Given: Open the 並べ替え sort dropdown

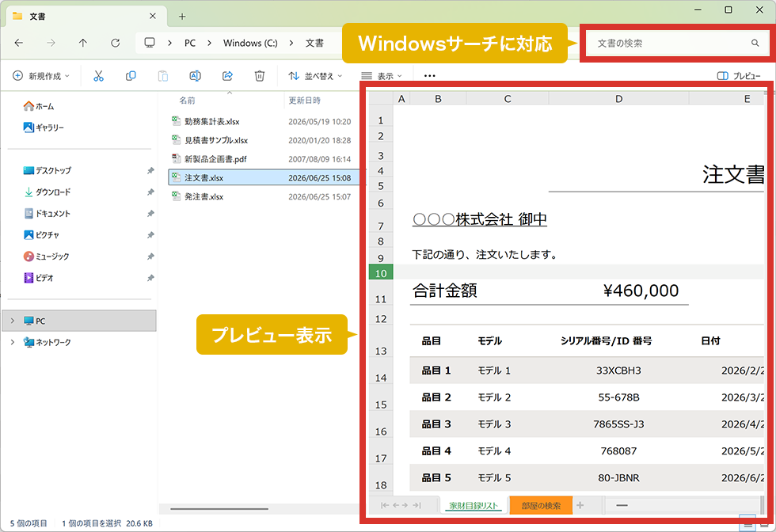Looking at the screenshot, I should 315,76.
